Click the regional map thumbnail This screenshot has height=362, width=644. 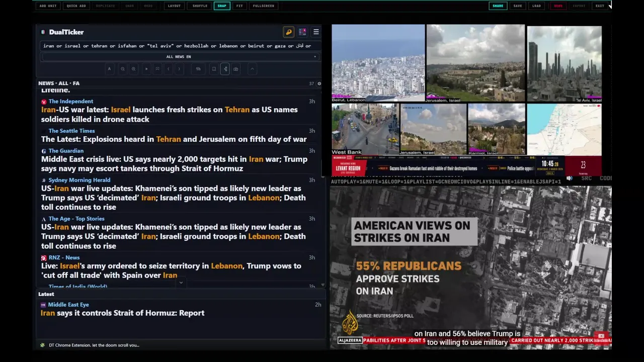click(564, 129)
